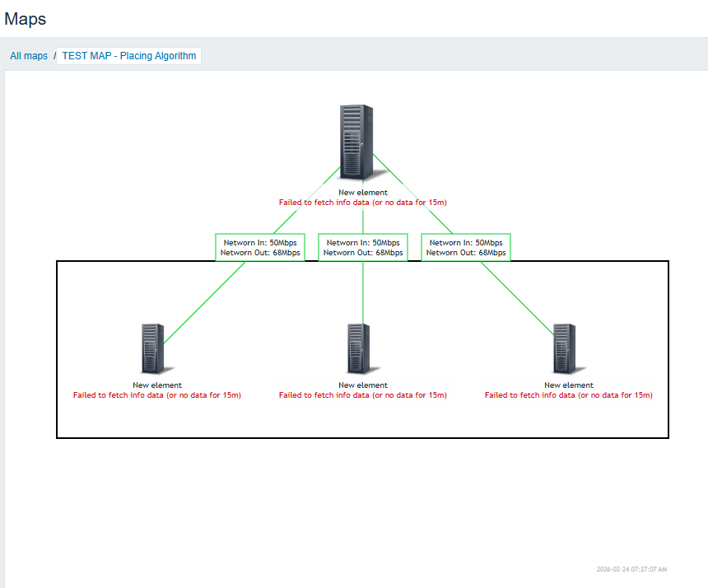Click the black rectangle's bottom border

pos(362,437)
